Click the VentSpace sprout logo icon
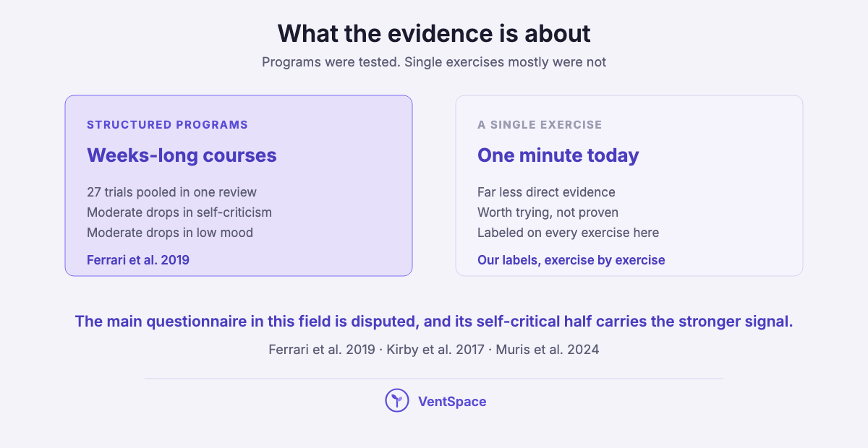This screenshot has height=448, width=868. pos(397,401)
